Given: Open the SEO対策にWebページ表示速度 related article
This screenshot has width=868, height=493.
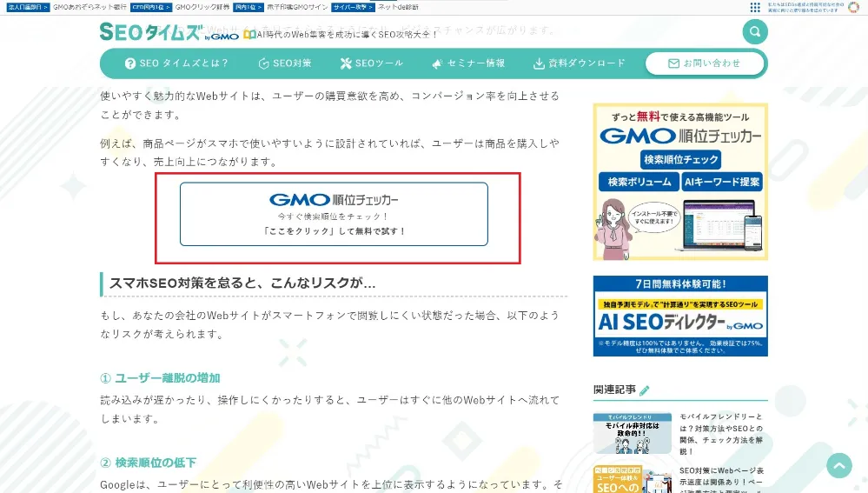Looking at the screenshot, I should [x=721, y=479].
